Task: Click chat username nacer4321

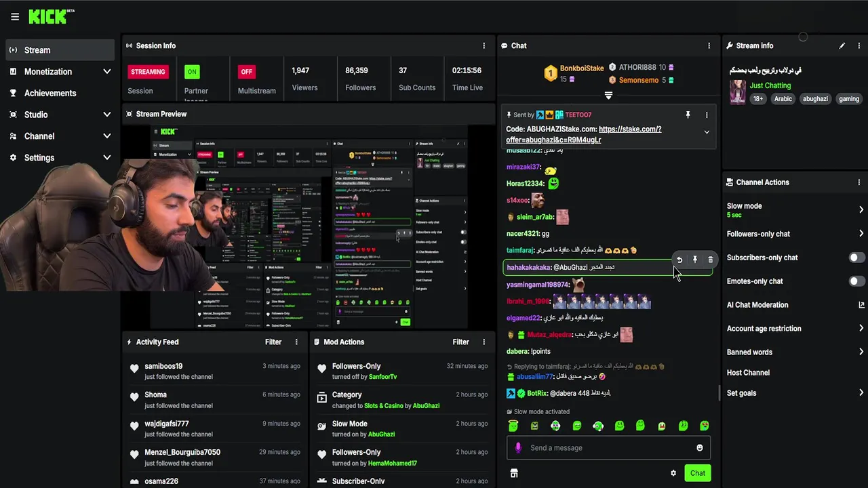Action: [523, 234]
